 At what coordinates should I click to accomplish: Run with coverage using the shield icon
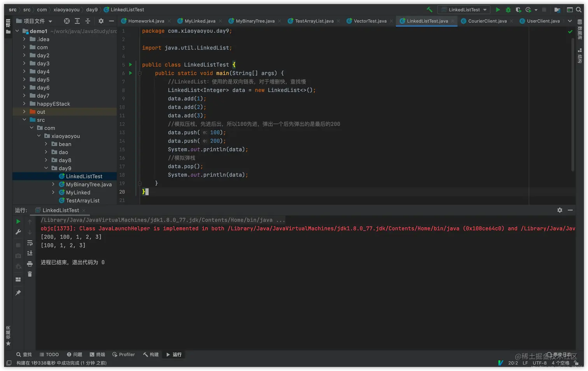pyautogui.click(x=518, y=10)
